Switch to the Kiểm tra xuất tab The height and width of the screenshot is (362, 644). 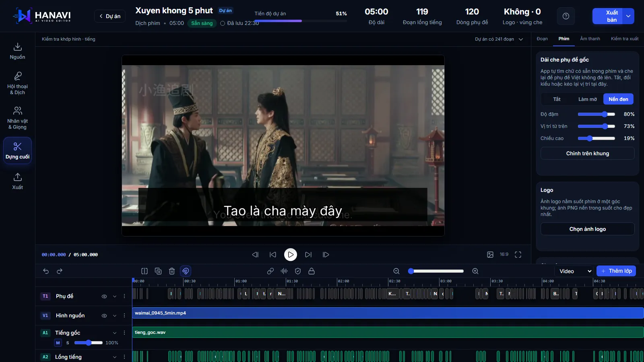pos(625,39)
